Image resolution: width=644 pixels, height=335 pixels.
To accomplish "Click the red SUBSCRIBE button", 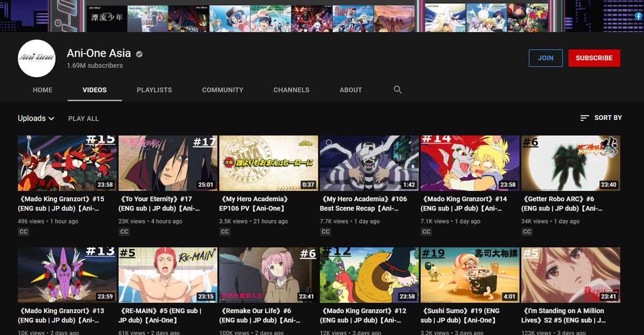I will click(x=594, y=58).
